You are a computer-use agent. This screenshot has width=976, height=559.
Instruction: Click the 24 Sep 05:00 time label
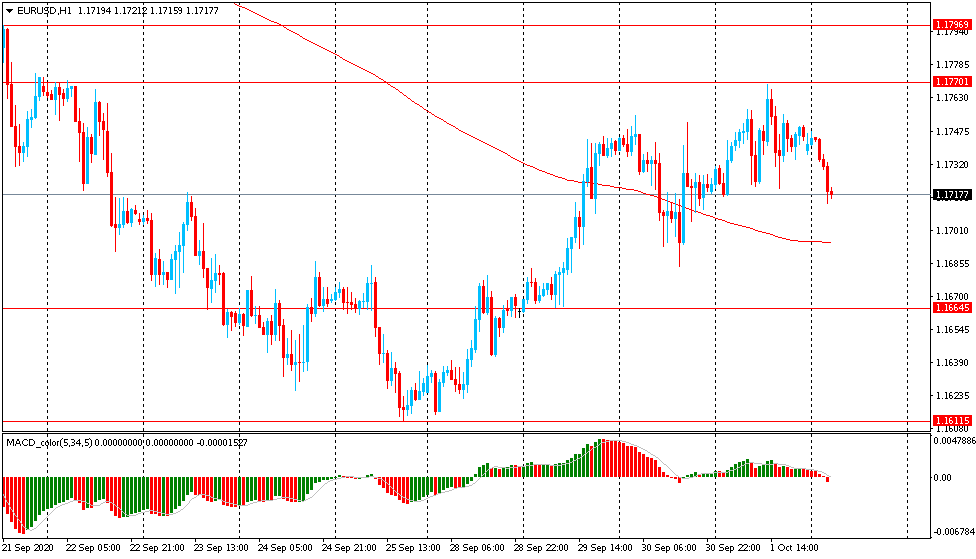pyautogui.click(x=284, y=548)
